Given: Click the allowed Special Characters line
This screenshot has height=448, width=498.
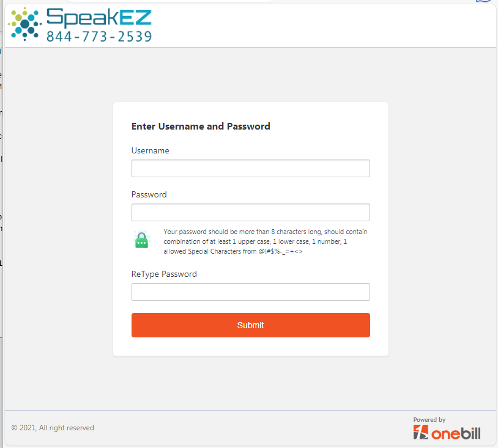Looking at the screenshot, I should (x=233, y=251).
